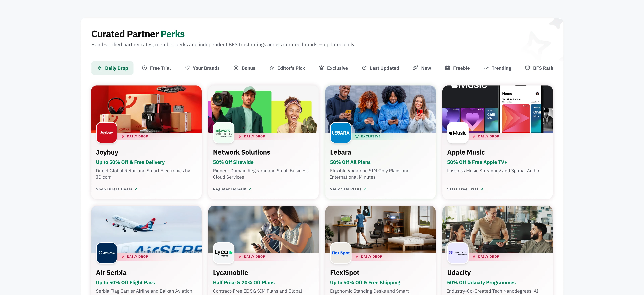Open the Your Brands tab
644x295 pixels.
(x=202, y=68)
